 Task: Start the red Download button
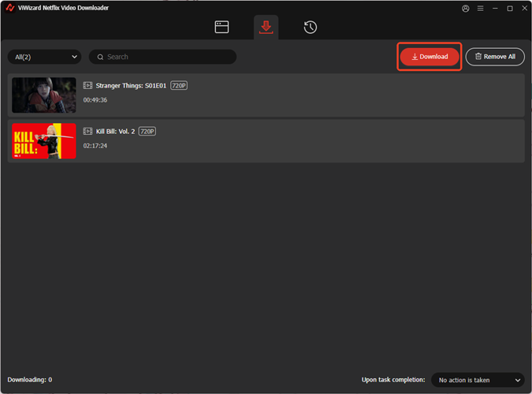coord(430,57)
